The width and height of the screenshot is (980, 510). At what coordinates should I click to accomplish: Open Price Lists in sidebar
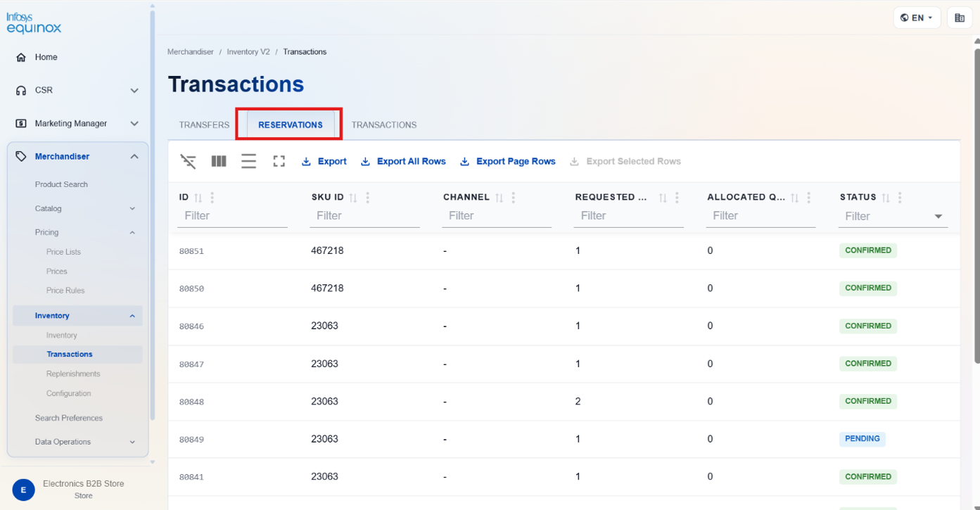[x=63, y=253]
